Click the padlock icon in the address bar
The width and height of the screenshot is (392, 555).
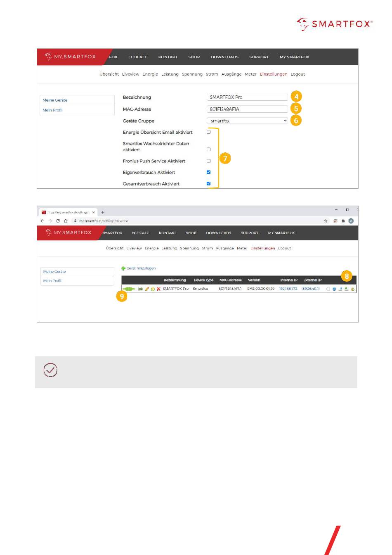coord(75,221)
